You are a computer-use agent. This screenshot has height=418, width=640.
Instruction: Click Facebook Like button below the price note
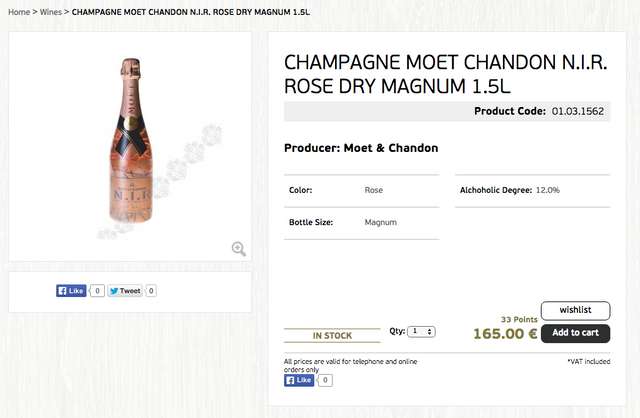[x=299, y=380]
